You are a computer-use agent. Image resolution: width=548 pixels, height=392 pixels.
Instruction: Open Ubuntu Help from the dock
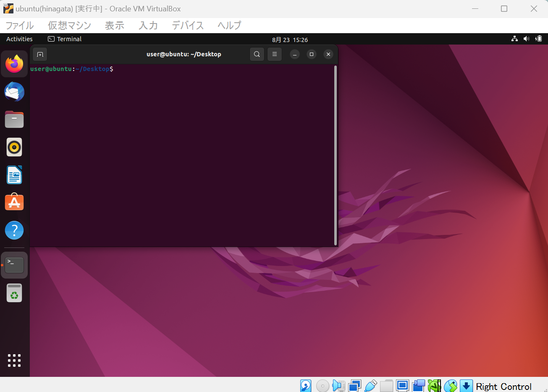[14, 230]
